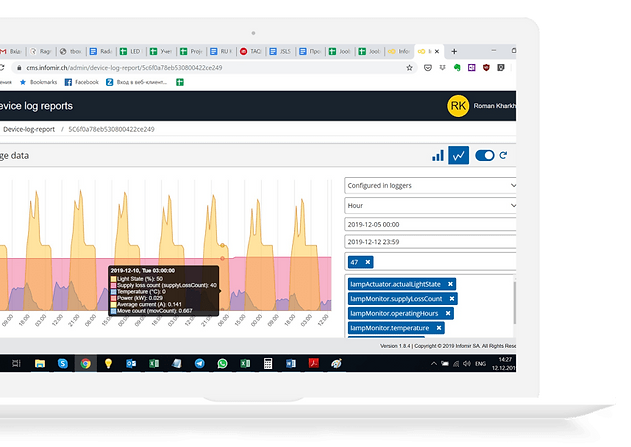
Task: Click the orange data point marker on chart
Action: (x=222, y=245)
